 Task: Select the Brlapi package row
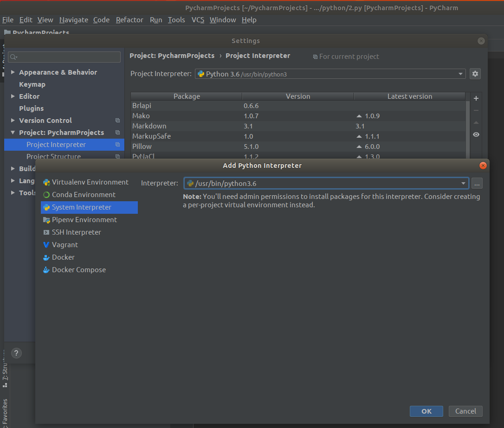click(x=298, y=106)
